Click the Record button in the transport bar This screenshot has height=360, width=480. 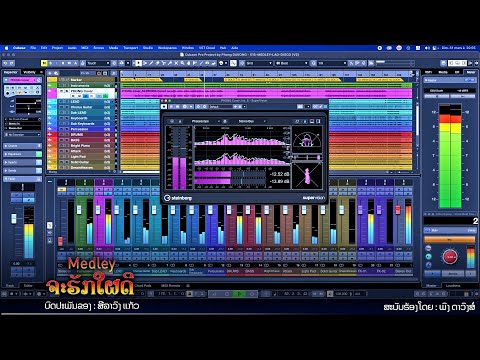[252, 294]
